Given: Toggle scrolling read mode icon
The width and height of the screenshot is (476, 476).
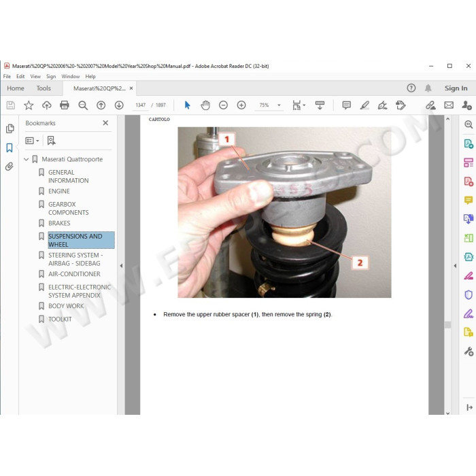Looking at the screenshot, I should point(320,105).
